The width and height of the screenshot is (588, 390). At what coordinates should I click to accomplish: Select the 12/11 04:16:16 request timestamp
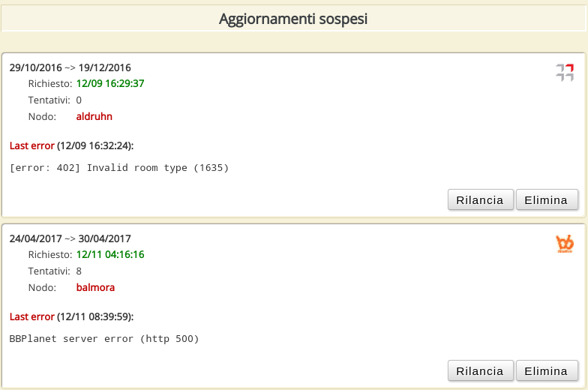tap(110, 255)
